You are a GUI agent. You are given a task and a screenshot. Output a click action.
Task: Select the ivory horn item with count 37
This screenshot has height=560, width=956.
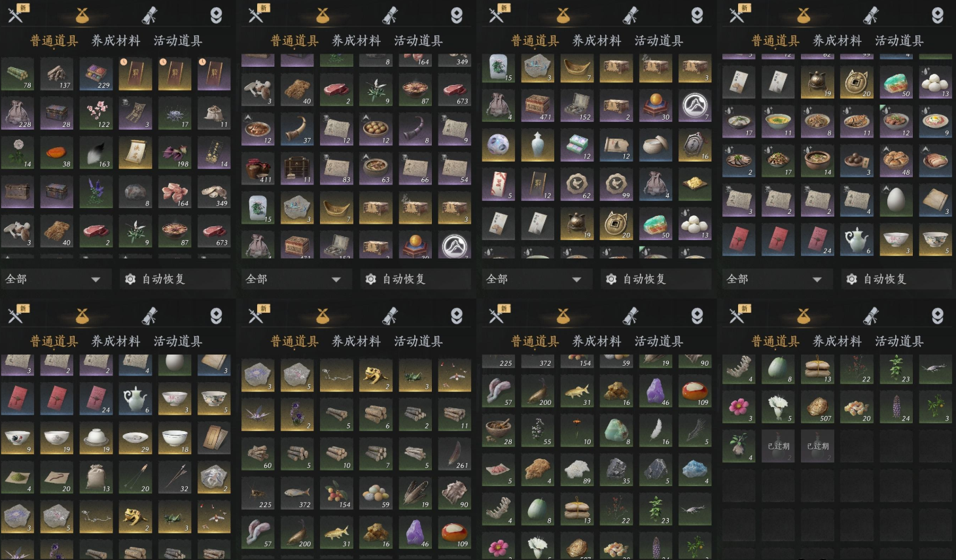point(298,130)
